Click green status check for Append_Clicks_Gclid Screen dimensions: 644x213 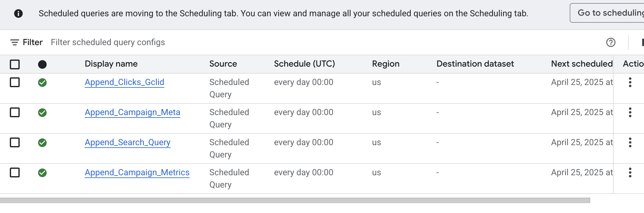[42, 83]
